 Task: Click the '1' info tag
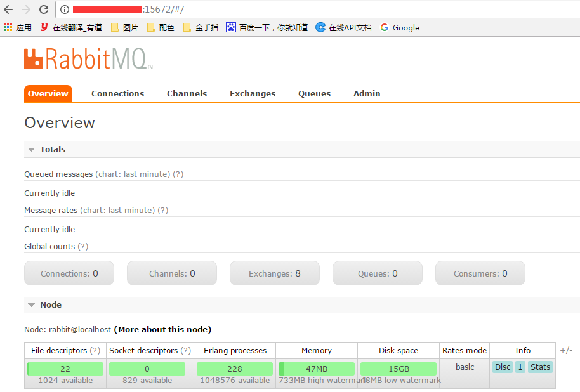pos(520,367)
